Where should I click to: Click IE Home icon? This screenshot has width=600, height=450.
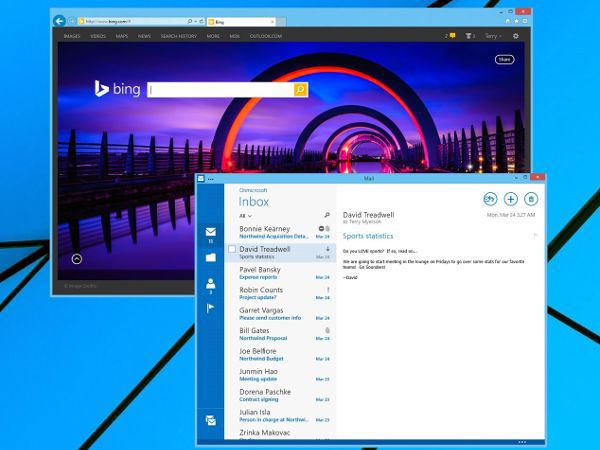coord(508,21)
